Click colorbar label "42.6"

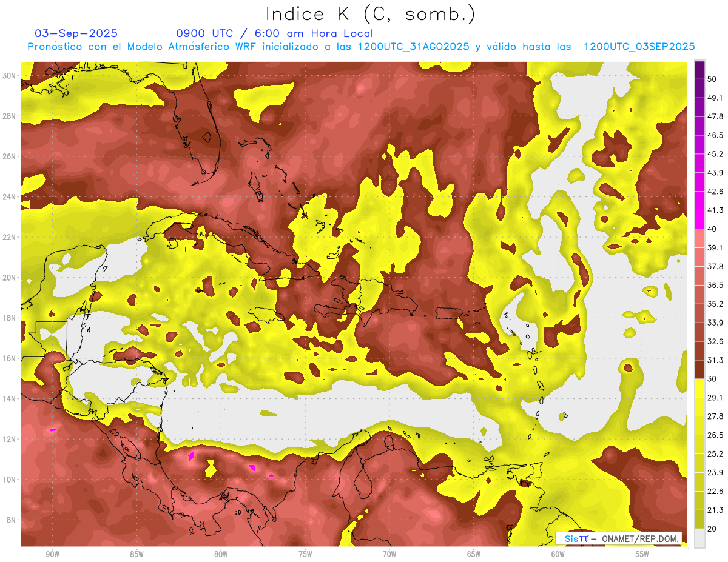(715, 192)
